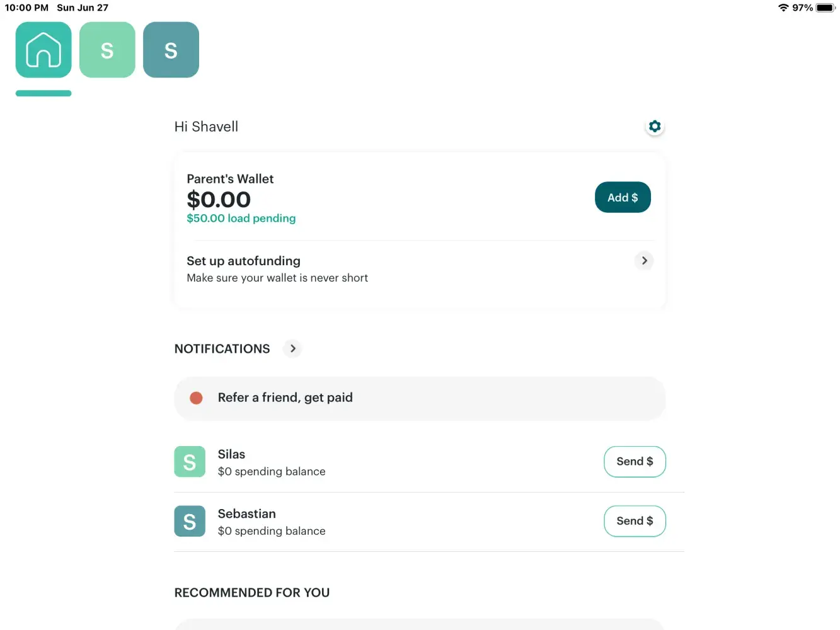Screen dimensions: 840x630
Task: Tap Sebastian's teal avatar icon
Action: pyautogui.click(x=190, y=521)
